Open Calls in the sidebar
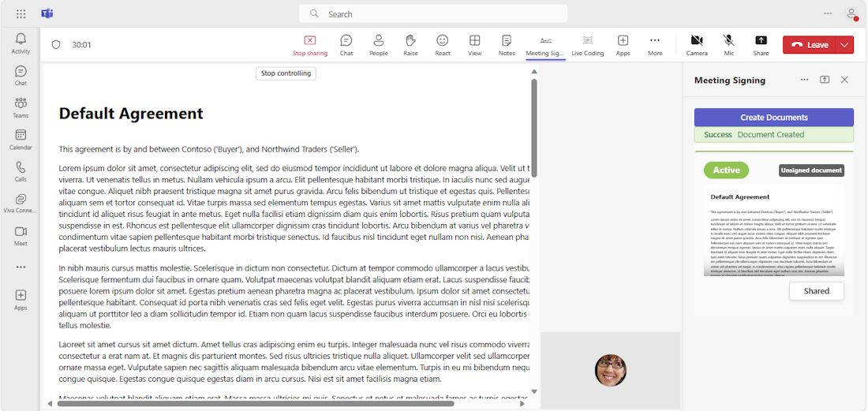The image size is (868, 411). (x=21, y=171)
